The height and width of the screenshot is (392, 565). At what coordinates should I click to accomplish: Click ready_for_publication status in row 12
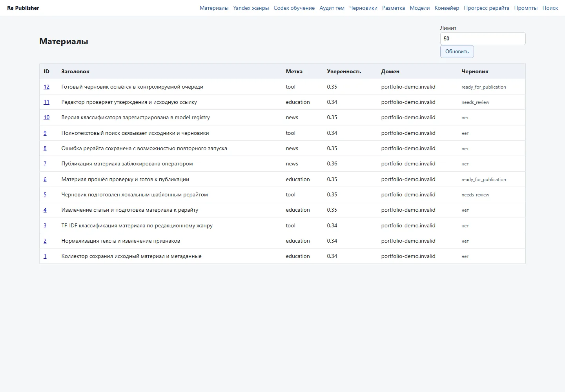pyautogui.click(x=483, y=87)
